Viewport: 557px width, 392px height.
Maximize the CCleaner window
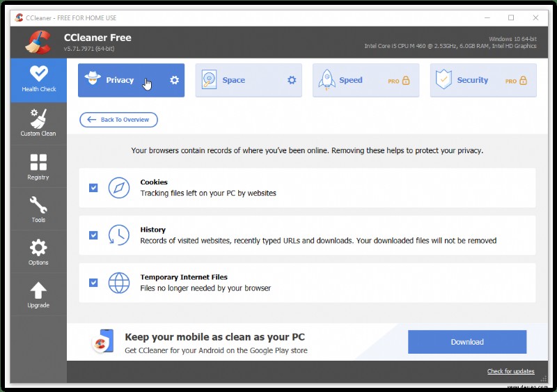(511, 18)
